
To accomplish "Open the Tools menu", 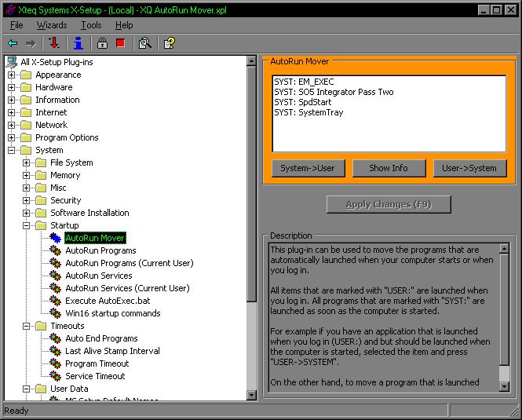I will 91,25.
